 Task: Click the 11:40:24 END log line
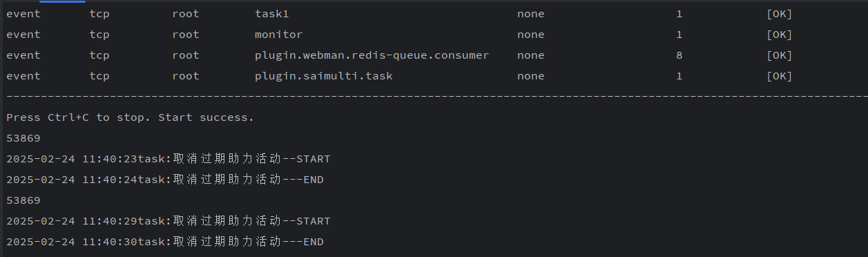click(165, 180)
